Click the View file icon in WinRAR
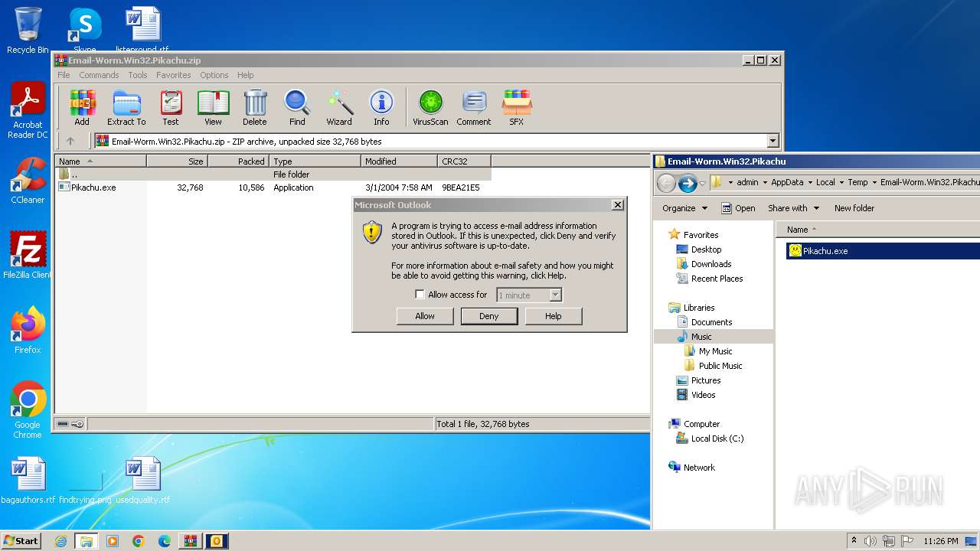This screenshot has width=980, height=551. tap(213, 108)
